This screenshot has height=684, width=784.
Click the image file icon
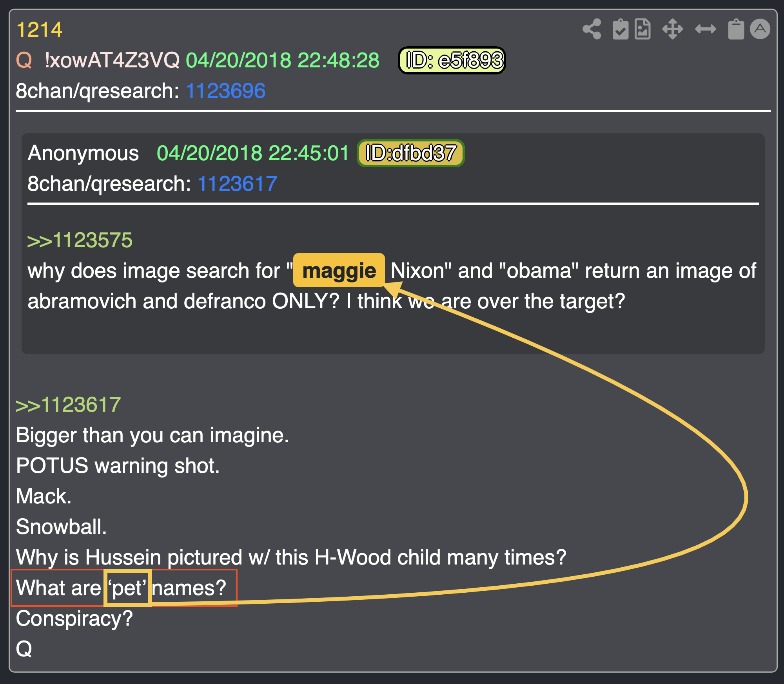click(643, 29)
